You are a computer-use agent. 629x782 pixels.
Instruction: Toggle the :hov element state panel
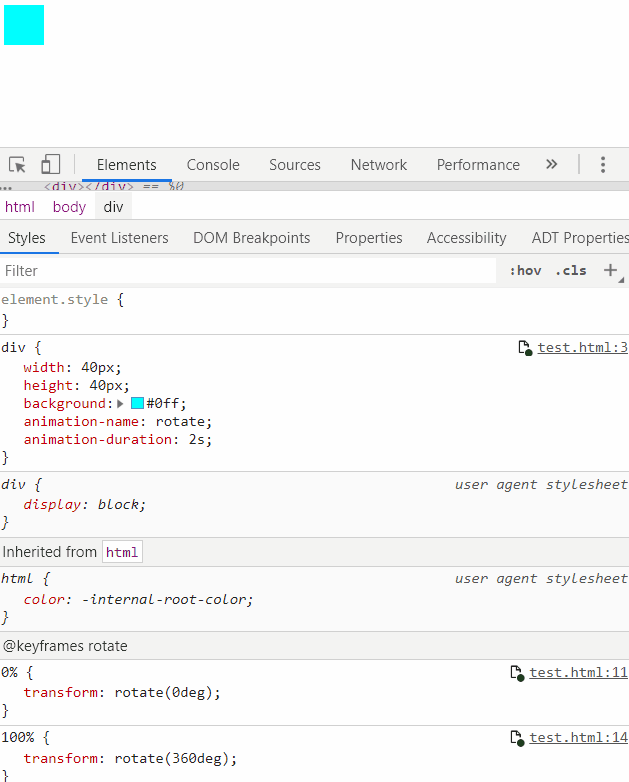point(525,270)
